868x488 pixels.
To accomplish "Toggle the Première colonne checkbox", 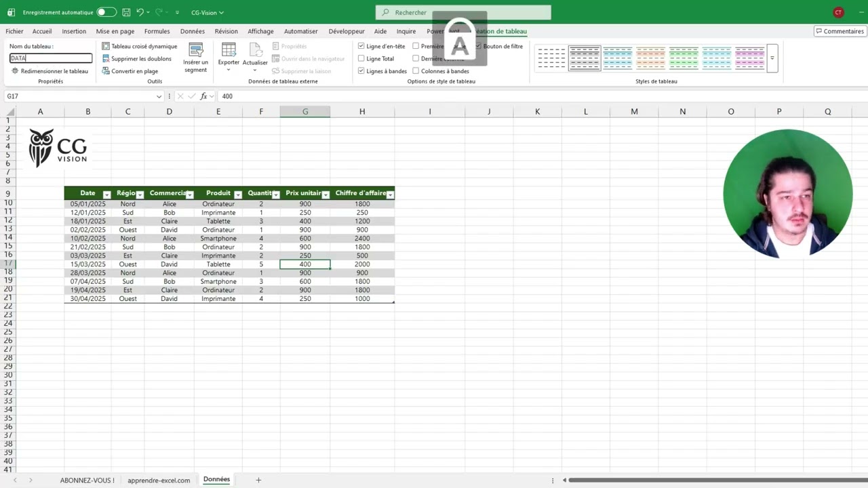I will [x=416, y=46].
